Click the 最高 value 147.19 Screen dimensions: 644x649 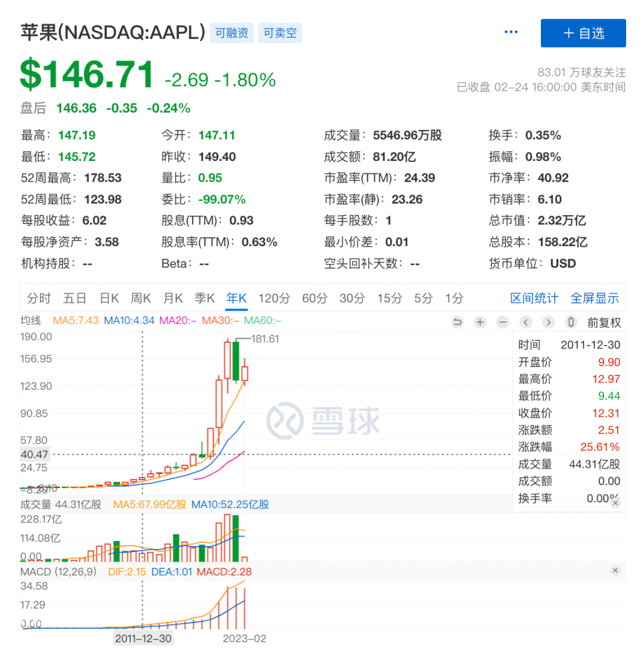click(x=76, y=135)
